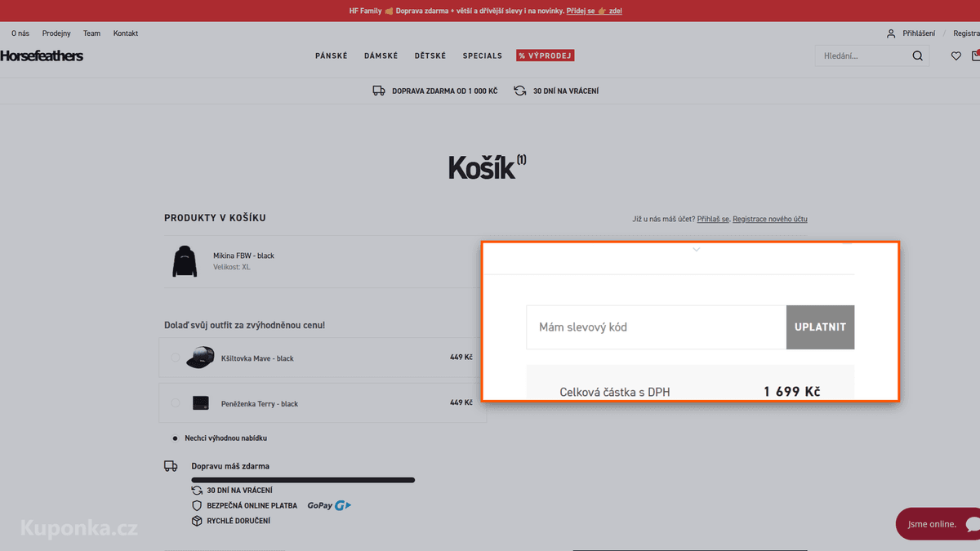Click DOPRAVA ZDARMA OD 1 000 KČ text
Image resolution: width=980 pixels, height=551 pixels.
point(444,91)
